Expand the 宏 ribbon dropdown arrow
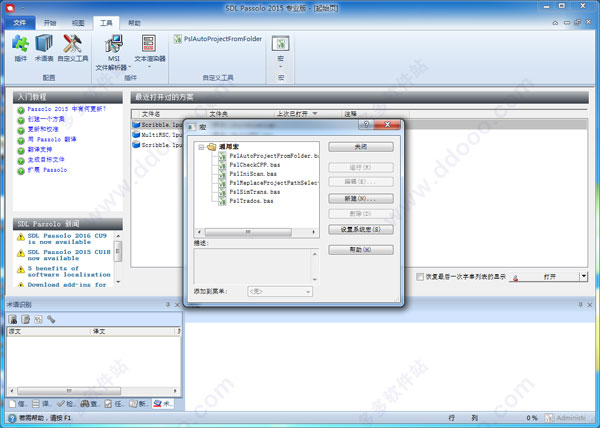The height and width of the screenshot is (428, 600). (x=280, y=67)
